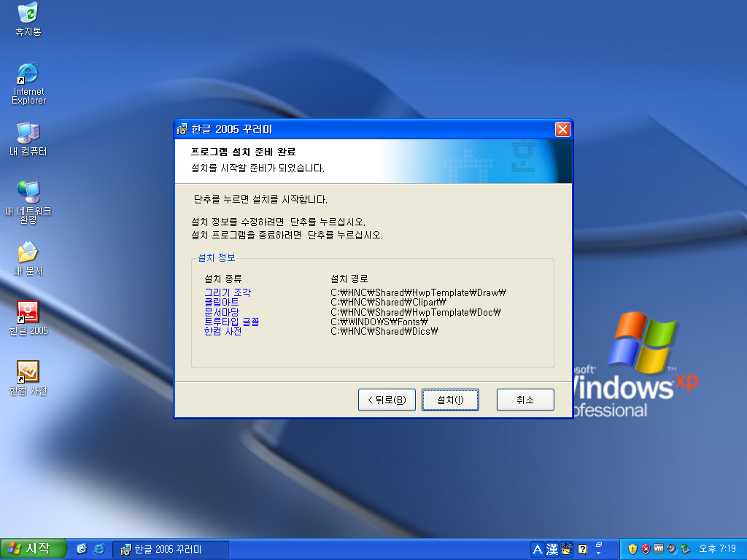Screen dimensions: 747x560
Task: Click the red security alert tray icon
Action: 646,549
